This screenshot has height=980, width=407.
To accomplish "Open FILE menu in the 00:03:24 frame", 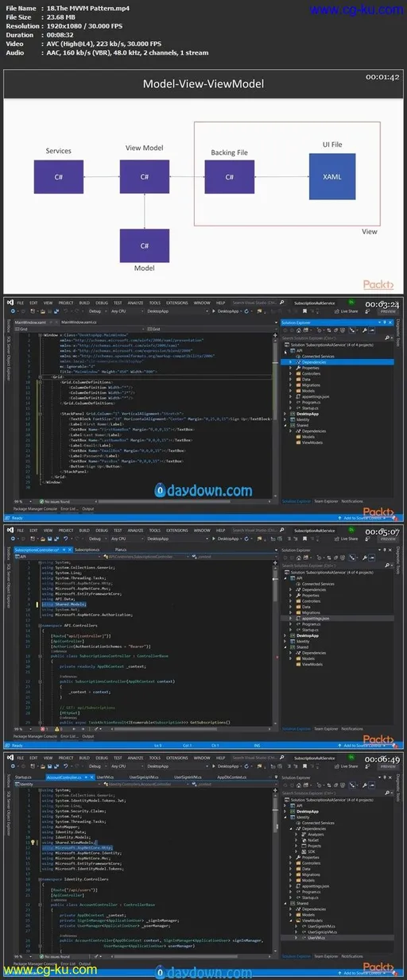I will [x=19, y=303].
